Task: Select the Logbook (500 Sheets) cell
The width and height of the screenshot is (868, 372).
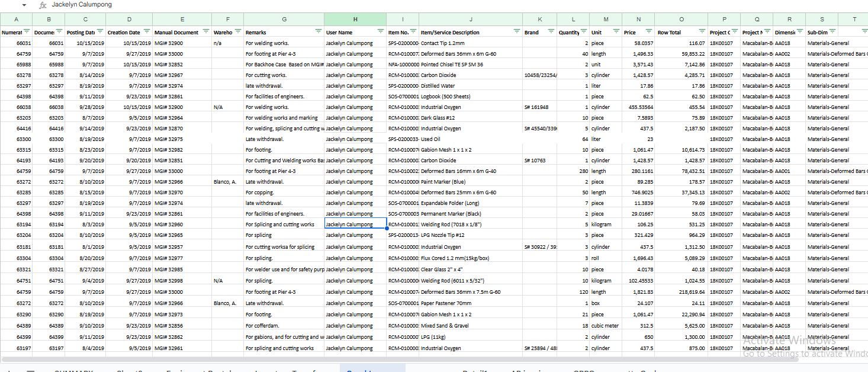Action: pyautogui.click(x=471, y=97)
